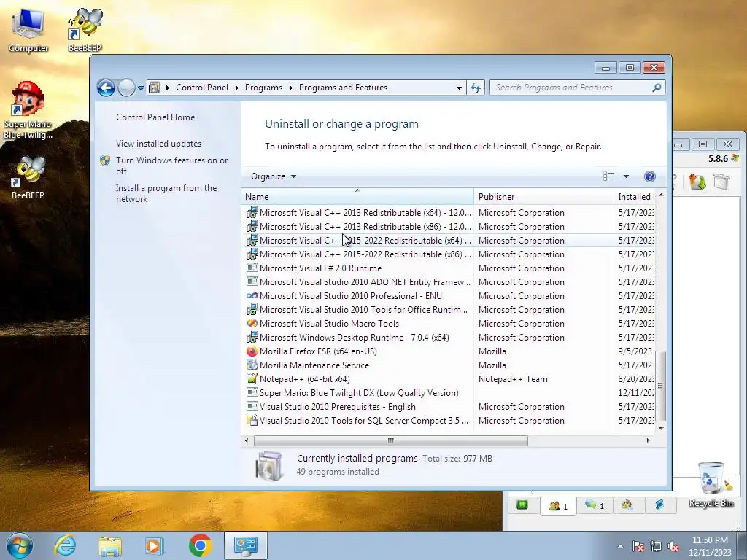The width and height of the screenshot is (747, 560).
Task: Select Microsoft Visual Studio 2010 Professional icon
Action: point(252,296)
